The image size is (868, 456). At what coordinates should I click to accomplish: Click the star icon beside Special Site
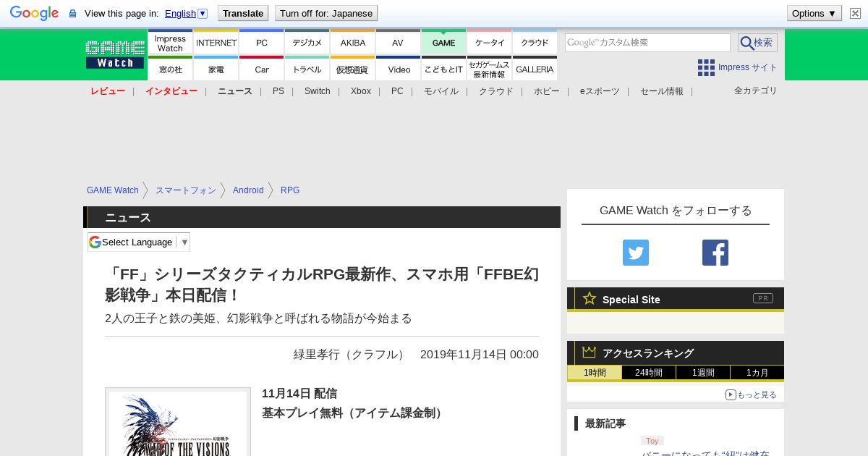pos(590,298)
